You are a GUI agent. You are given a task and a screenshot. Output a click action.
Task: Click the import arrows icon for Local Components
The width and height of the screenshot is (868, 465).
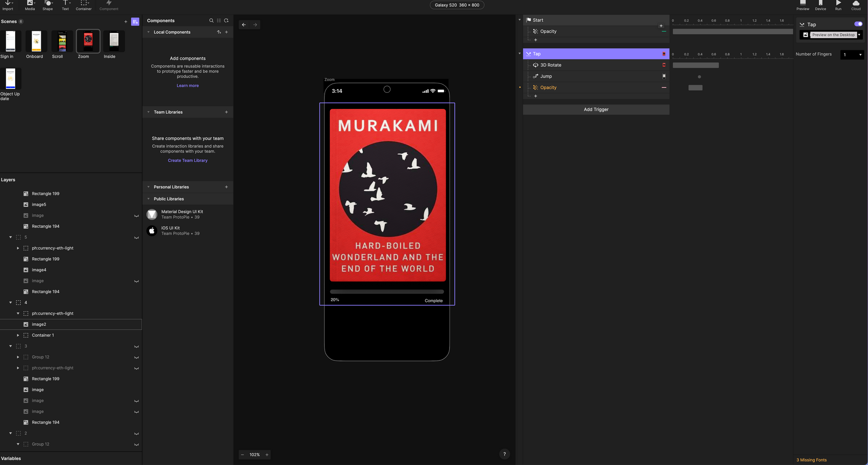point(219,32)
